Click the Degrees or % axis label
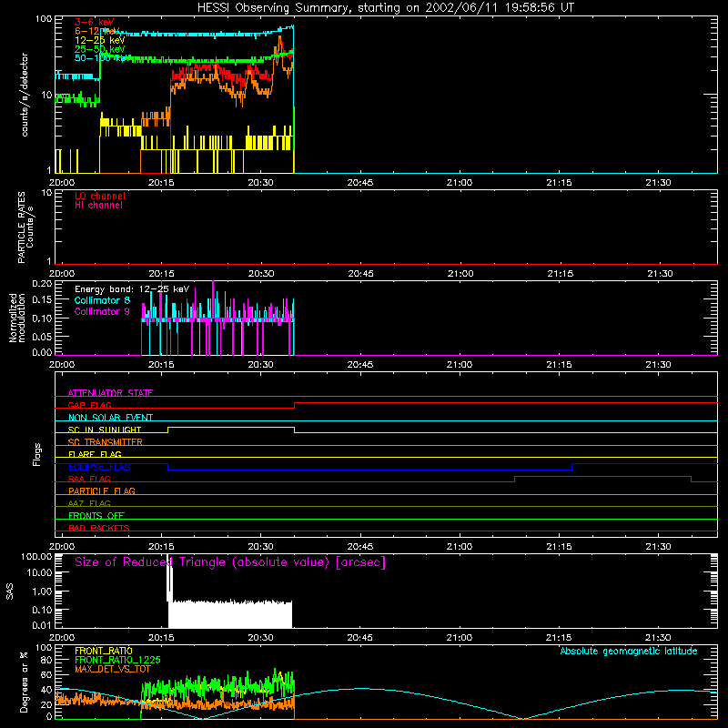The width and height of the screenshot is (728, 728). coord(24,682)
